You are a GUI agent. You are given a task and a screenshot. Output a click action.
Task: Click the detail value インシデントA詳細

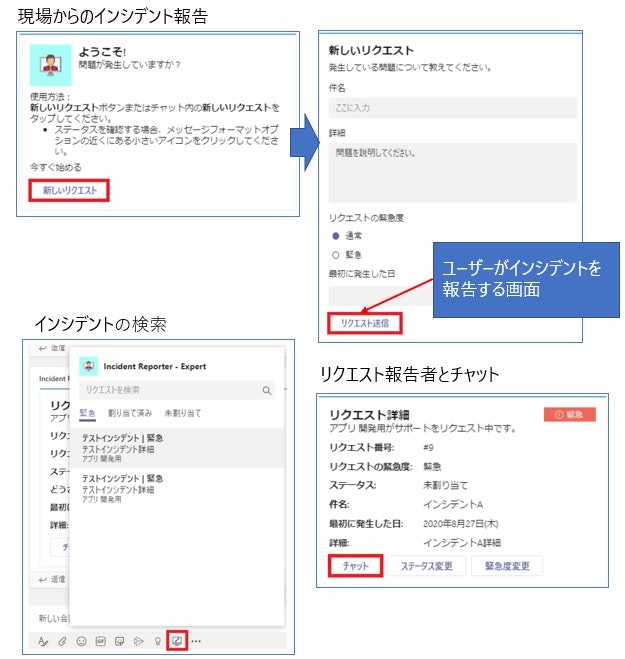click(x=462, y=543)
